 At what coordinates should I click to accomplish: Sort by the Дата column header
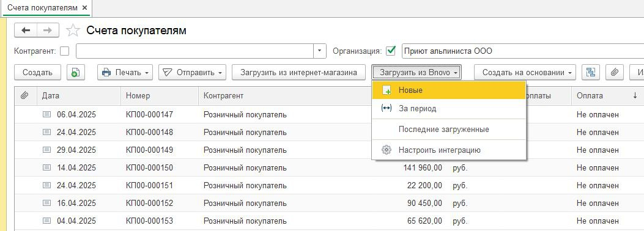(x=78, y=95)
